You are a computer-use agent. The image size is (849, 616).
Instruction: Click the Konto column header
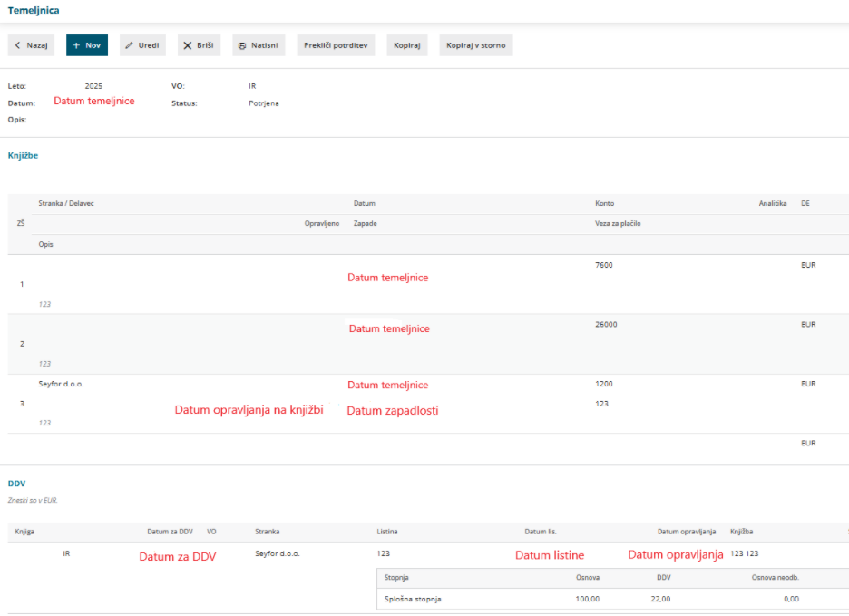point(604,204)
